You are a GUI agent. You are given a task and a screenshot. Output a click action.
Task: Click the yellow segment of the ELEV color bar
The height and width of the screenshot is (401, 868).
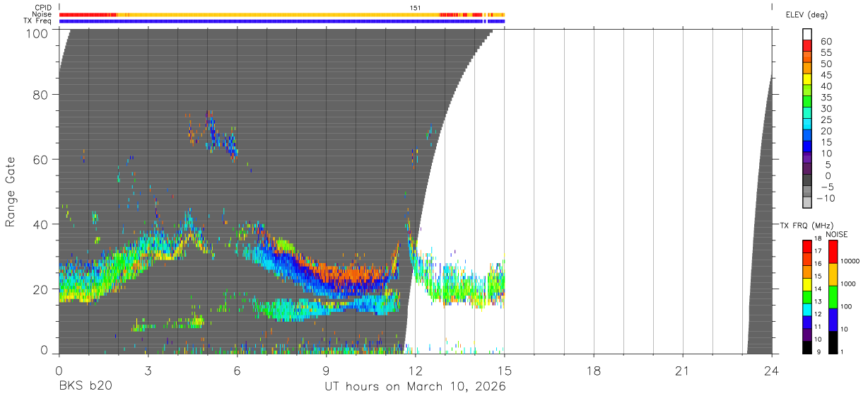807,80
